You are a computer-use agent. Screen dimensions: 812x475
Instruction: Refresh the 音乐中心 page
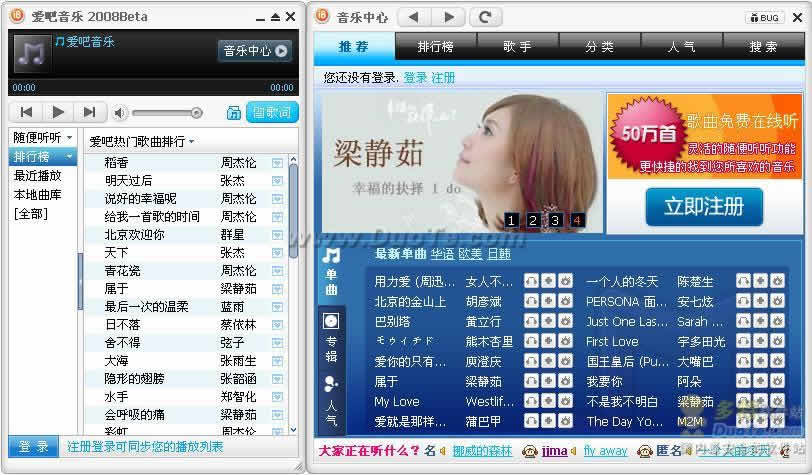(485, 17)
